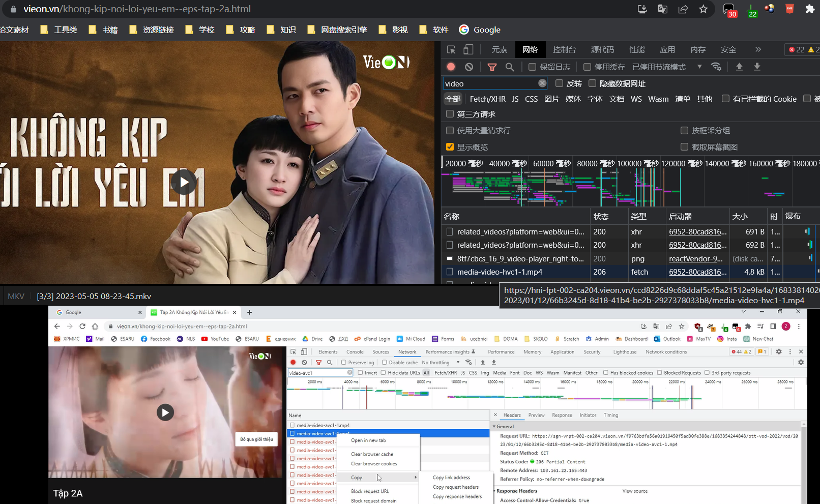Open network conditions wifi icon in the Chinese DevTools
820x504 pixels.
(716, 67)
